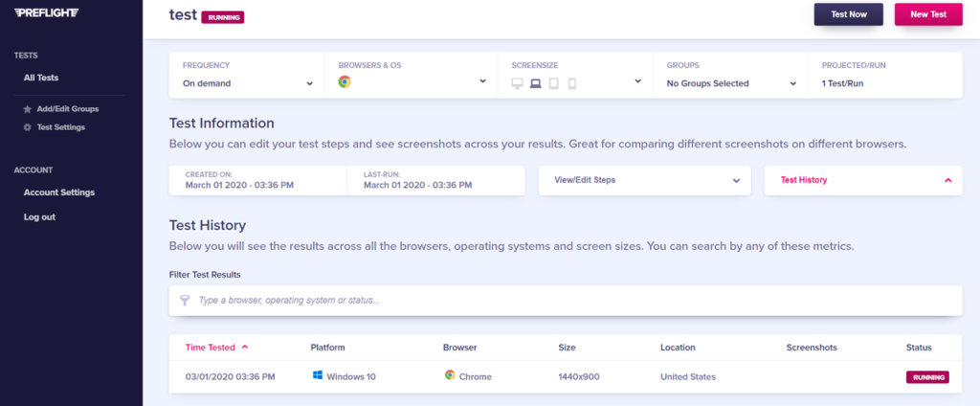Click the Browser column header
Screen dimensions: 980x406
pos(459,348)
